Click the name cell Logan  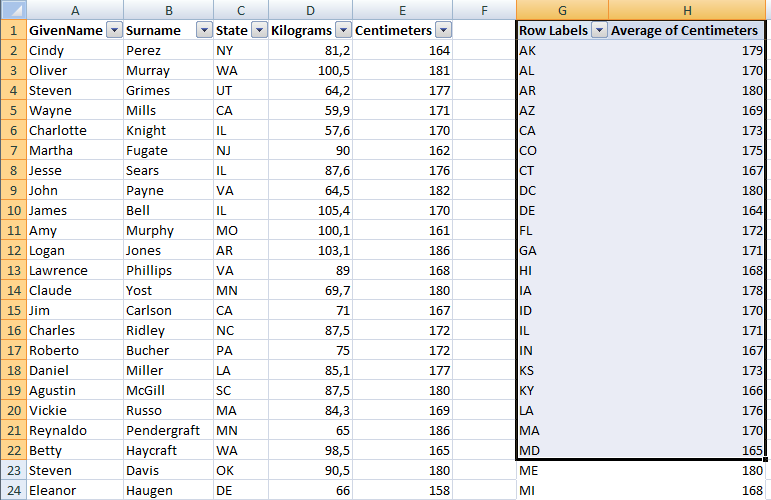(x=75, y=250)
